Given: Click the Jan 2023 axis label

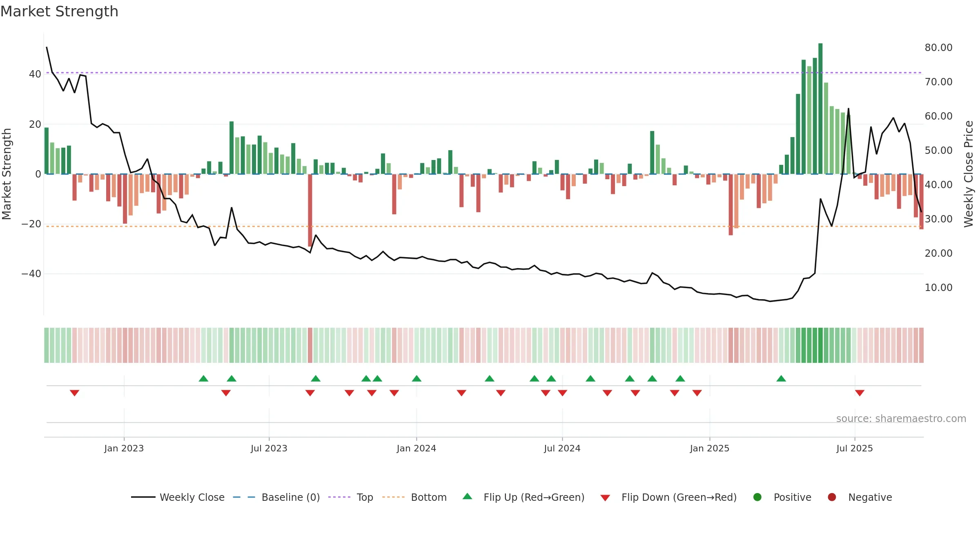Looking at the screenshot, I should 124,449.
